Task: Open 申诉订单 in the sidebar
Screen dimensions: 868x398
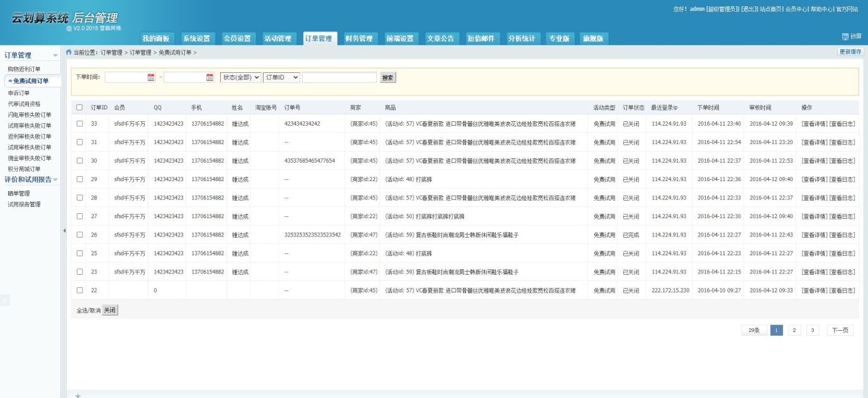Action: (18, 93)
